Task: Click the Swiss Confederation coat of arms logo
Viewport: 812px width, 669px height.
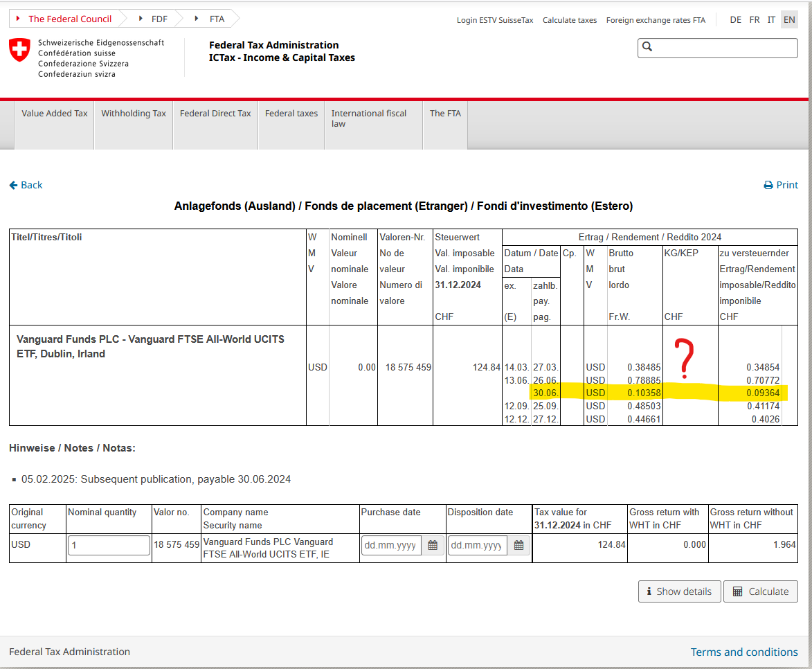Action: pos(19,51)
